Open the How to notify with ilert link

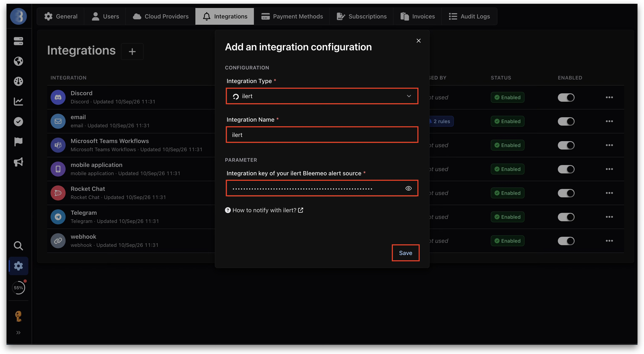(x=264, y=210)
